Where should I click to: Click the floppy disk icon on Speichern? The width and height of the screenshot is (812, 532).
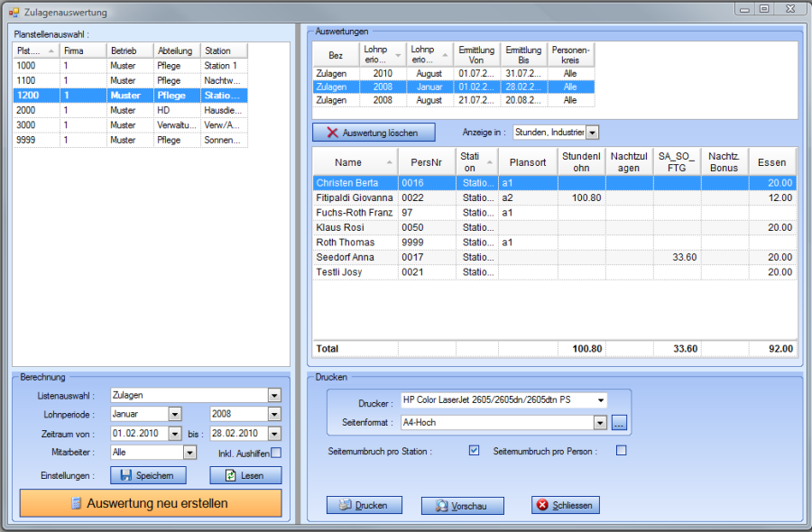125,475
